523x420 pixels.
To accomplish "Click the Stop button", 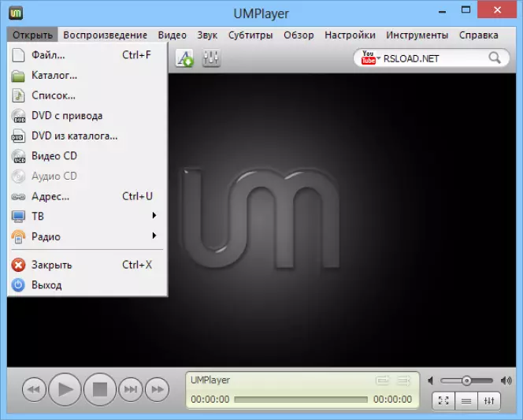I will pyautogui.click(x=100, y=389).
